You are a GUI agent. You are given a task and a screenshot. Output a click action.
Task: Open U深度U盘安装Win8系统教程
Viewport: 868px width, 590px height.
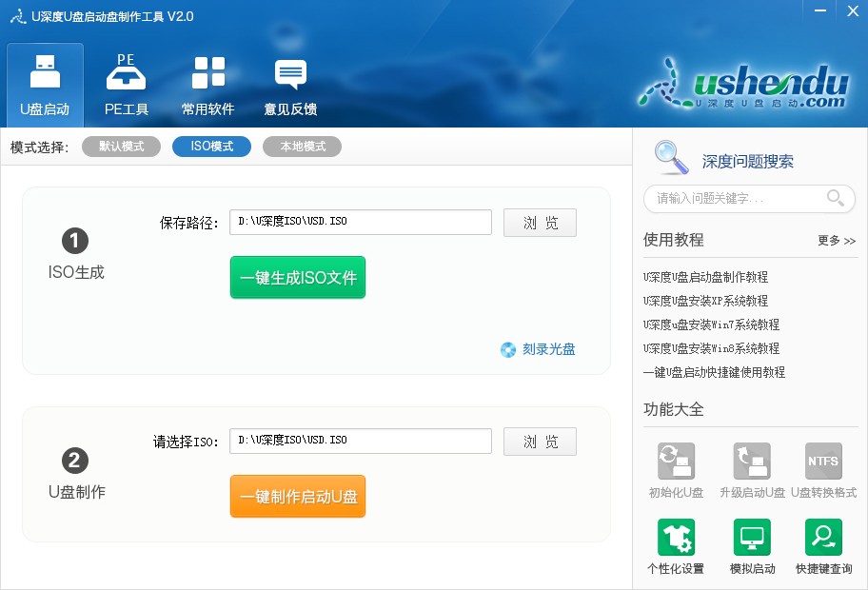tap(711, 348)
